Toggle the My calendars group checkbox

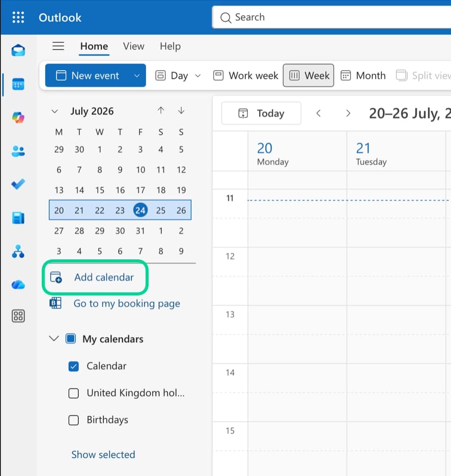tap(71, 339)
